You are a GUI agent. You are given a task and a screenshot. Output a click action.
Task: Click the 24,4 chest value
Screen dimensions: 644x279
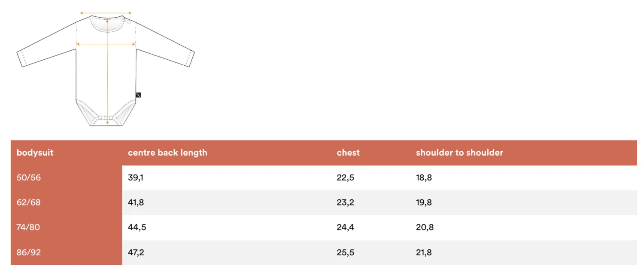[345, 227]
